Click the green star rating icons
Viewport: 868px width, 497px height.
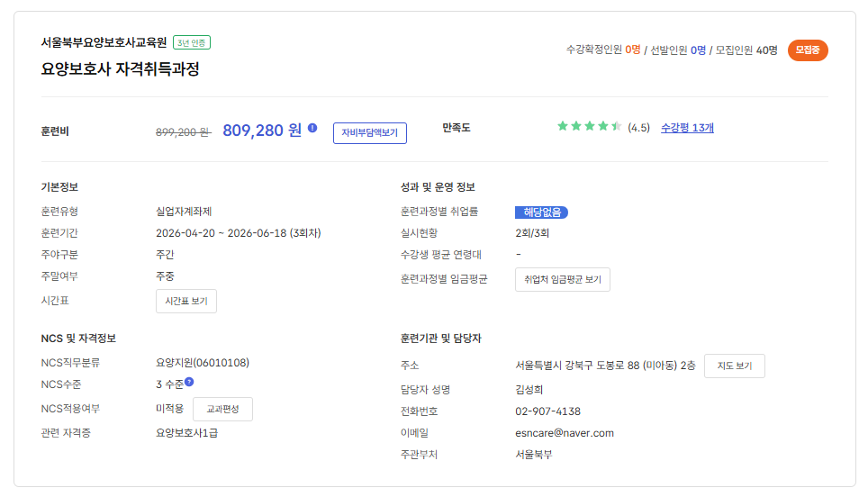pos(589,127)
